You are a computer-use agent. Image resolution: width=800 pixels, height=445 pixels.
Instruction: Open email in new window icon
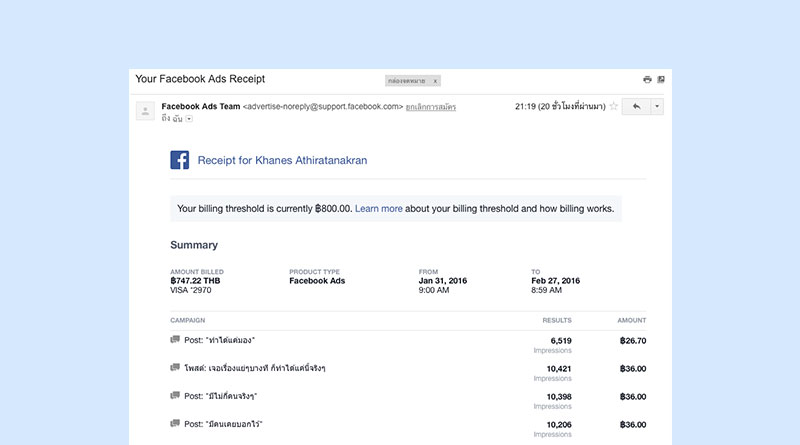661,80
